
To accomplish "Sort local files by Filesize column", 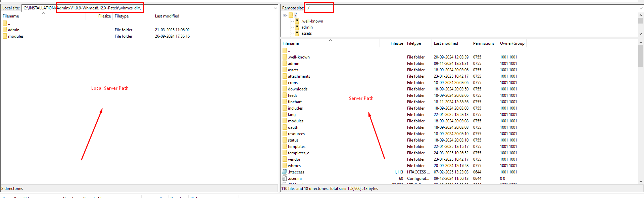I will pyautogui.click(x=104, y=16).
